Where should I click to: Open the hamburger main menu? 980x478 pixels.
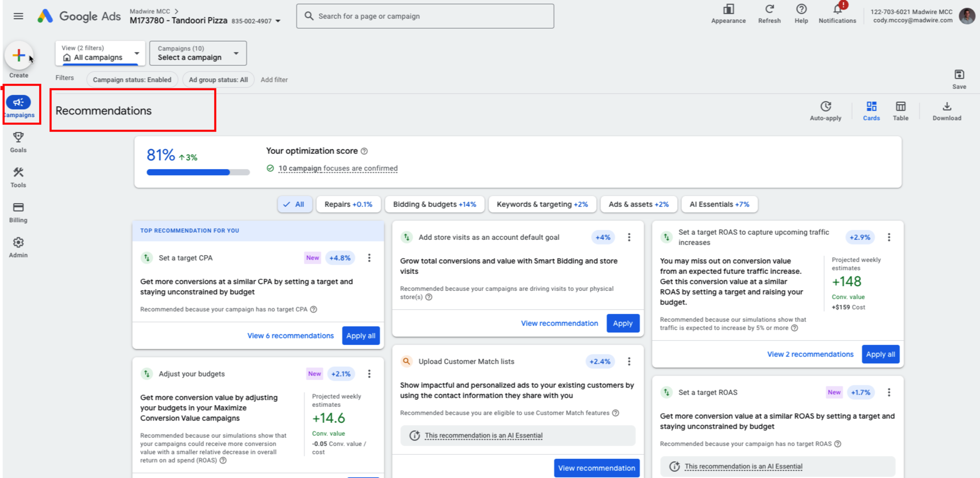click(x=19, y=16)
